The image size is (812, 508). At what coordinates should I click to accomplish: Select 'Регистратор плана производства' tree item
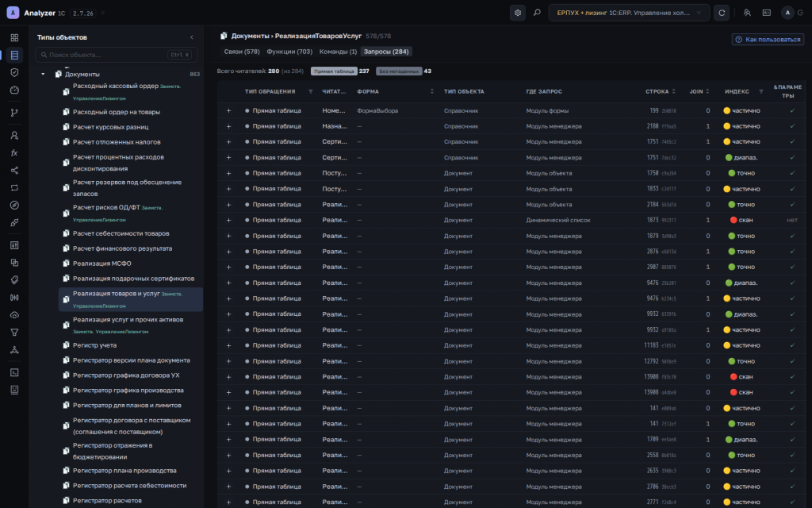[x=124, y=471]
